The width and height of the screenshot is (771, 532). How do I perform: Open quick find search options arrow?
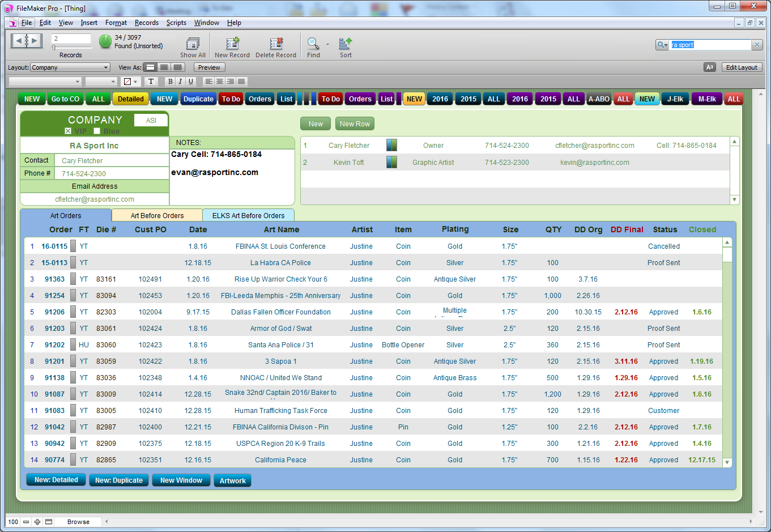coord(662,45)
